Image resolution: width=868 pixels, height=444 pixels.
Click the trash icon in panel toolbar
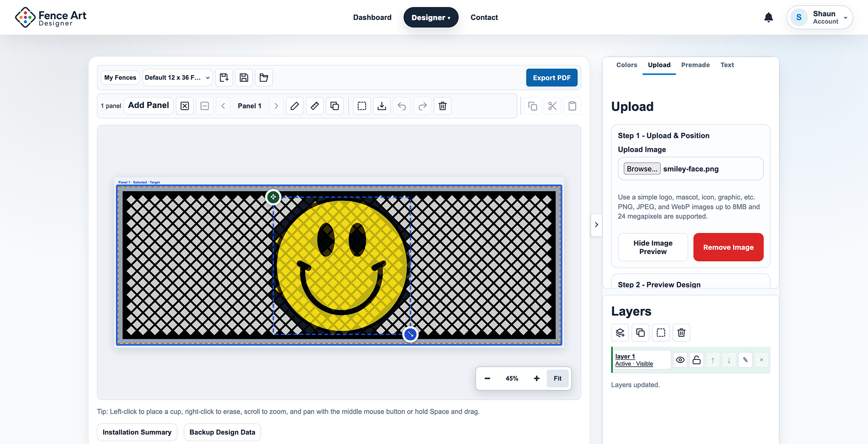point(443,106)
